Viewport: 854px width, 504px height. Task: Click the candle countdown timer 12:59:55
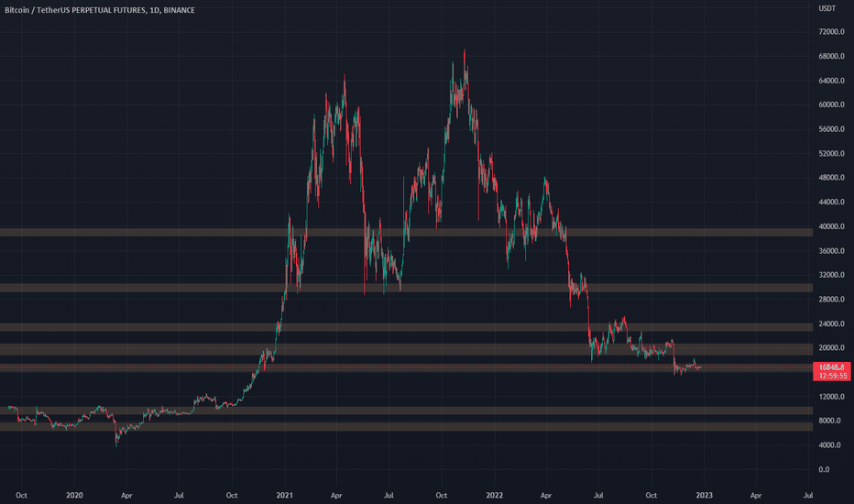click(x=831, y=376)
